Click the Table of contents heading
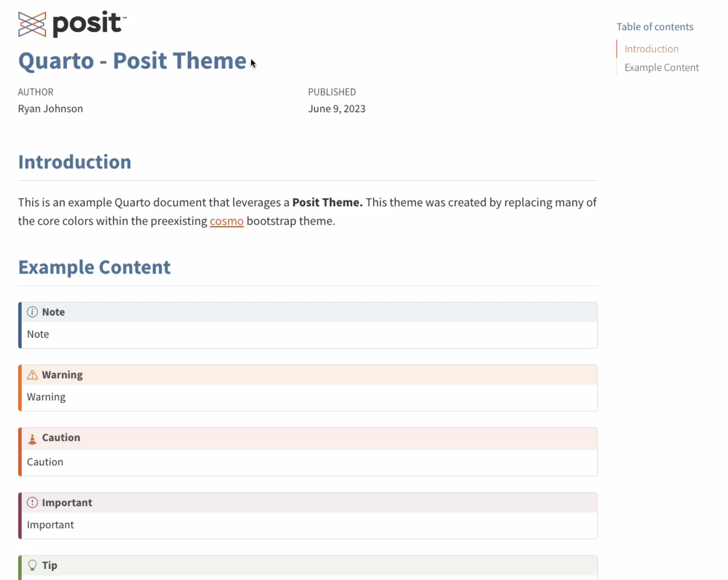 click(x=655, y=27)
